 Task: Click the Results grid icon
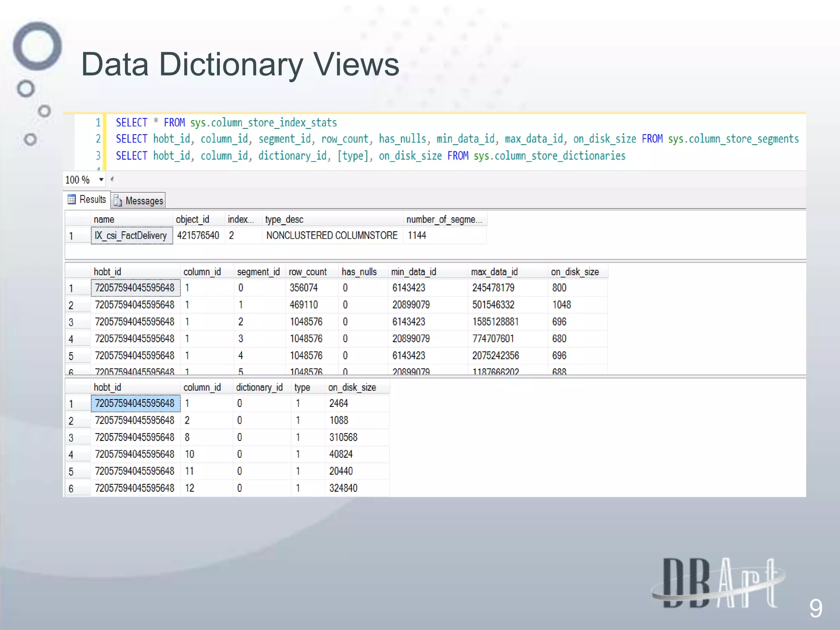click(x=72, y=199)
